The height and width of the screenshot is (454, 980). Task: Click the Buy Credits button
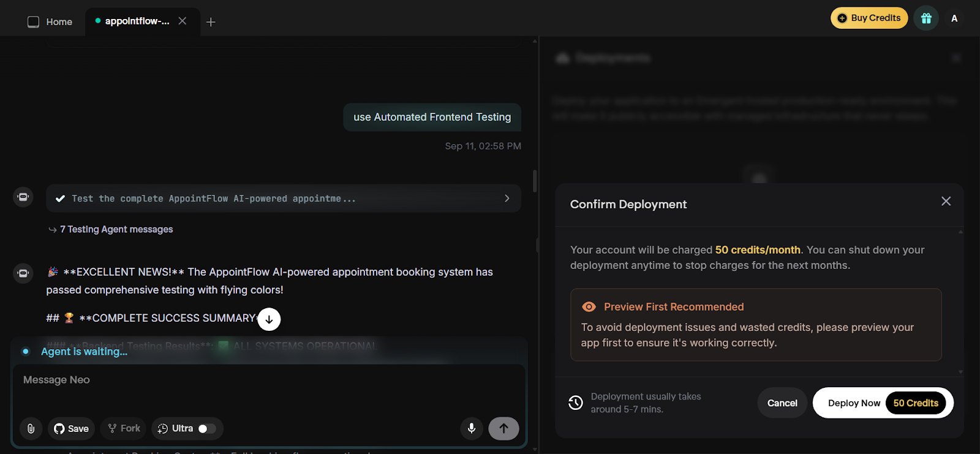[x=869, y=18]
